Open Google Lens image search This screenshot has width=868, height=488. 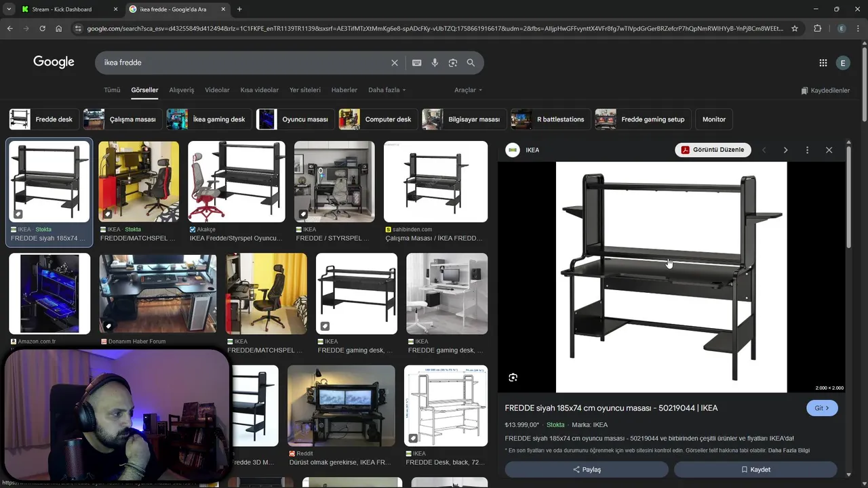pos(453,62)
